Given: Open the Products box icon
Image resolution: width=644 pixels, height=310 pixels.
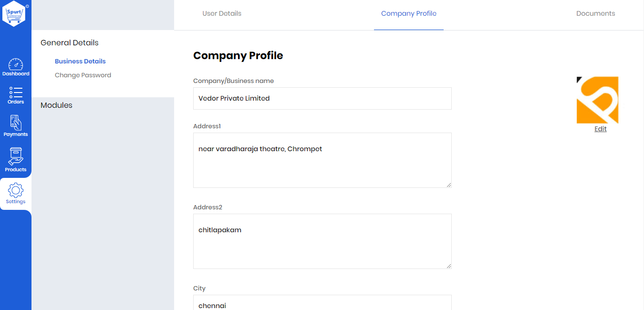Looking at the screenshot, I should click(16, 156).
